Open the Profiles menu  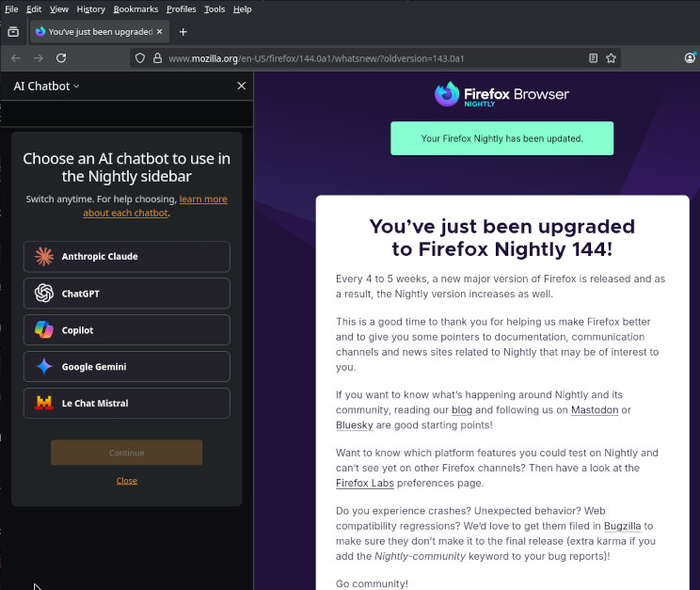[x=182, y=8]
